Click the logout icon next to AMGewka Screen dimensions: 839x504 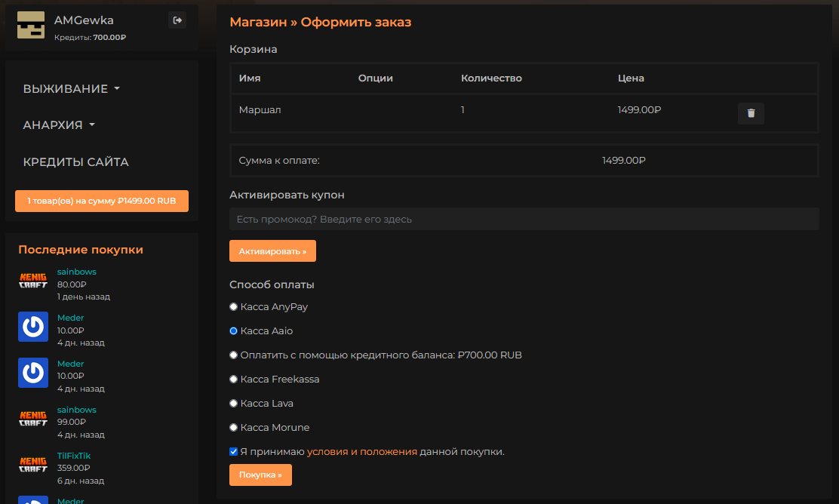(x=177, y=20)
